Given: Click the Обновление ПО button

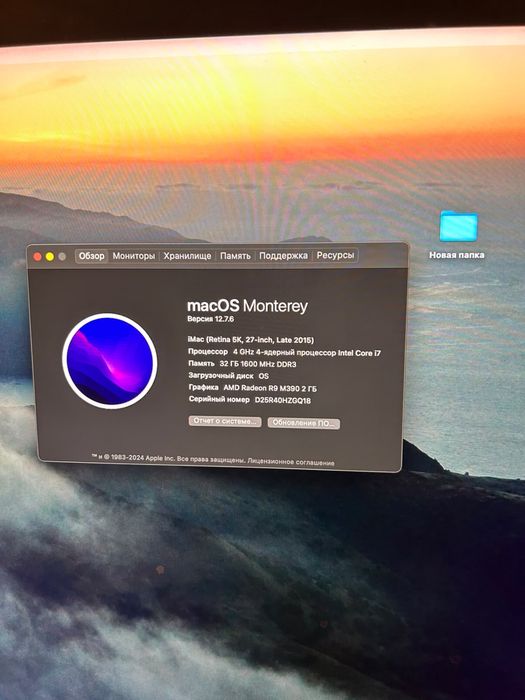Looking at the screenshot, I should click(304, 423).
